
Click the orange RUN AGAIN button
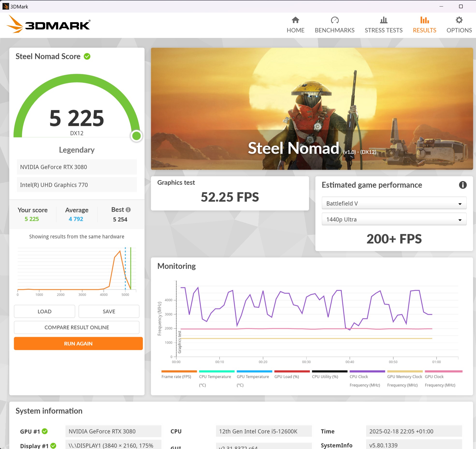click(x=78, y=343)
